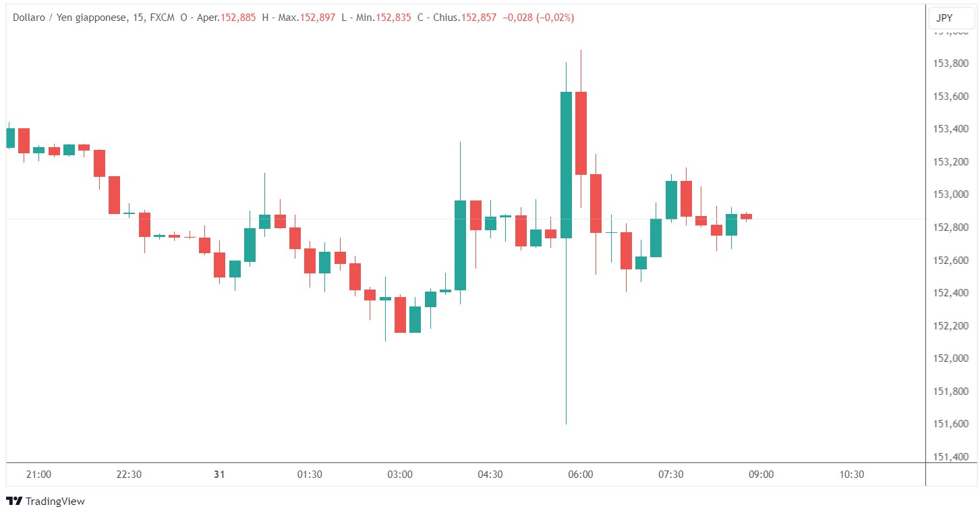Click the 21:00 time axis label
This screenshot has width=980, height=511.
(x=38, y=475)
